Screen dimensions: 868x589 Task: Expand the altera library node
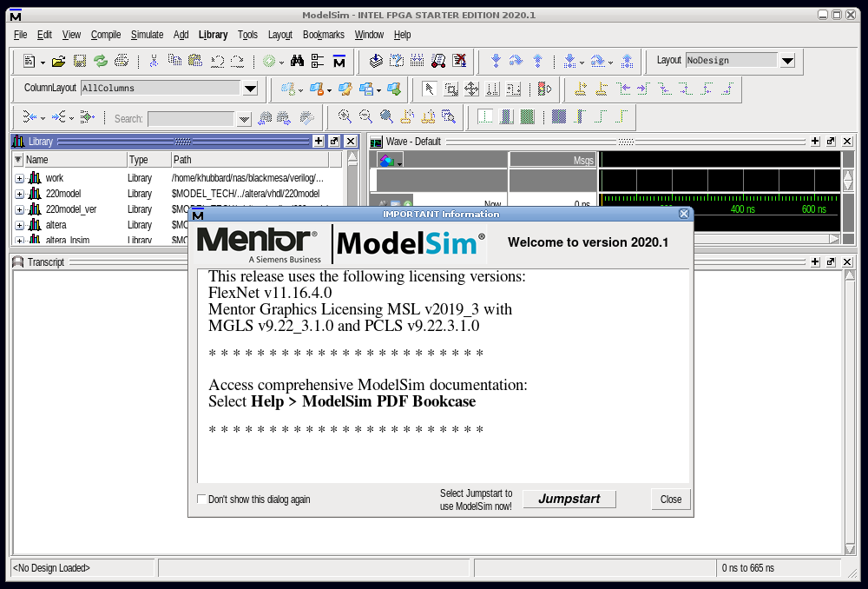(x=19, y=225)
